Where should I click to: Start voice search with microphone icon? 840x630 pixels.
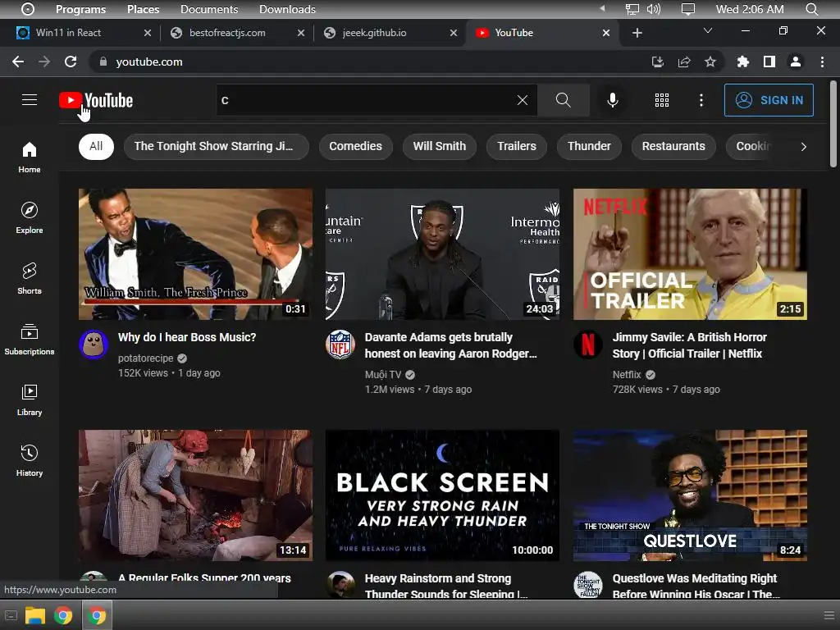coord(612,100)
